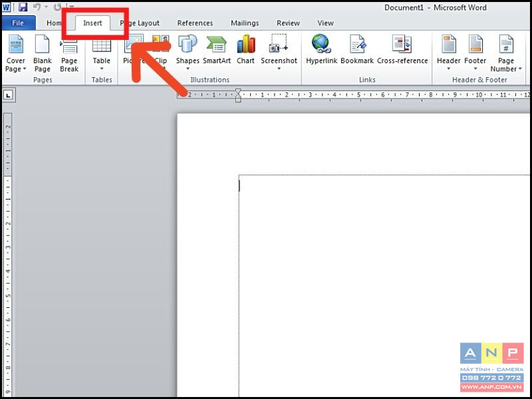Click the "Pages" group label
The height and width of the screenshot is (399, 532).
click(x=43, y=80)
